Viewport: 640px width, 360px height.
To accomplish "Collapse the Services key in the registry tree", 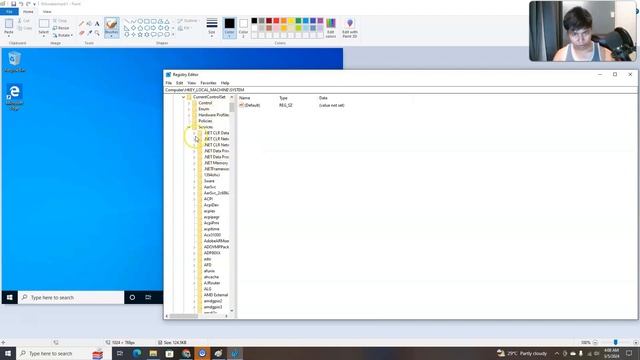I will (x=189, y=127).
